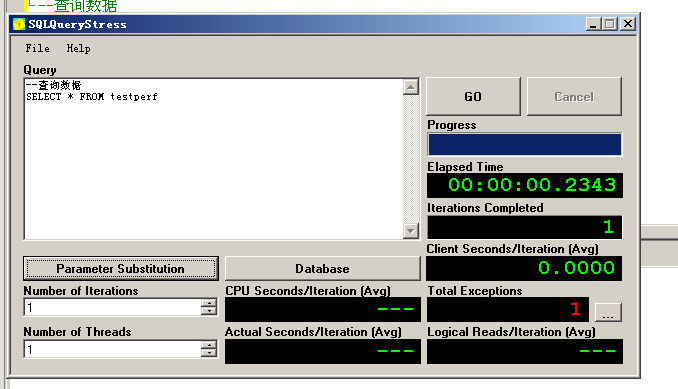Minimize the SQLQueryStress window
The width and height of the screenshot is (678, 389).
tap(593, 24)
